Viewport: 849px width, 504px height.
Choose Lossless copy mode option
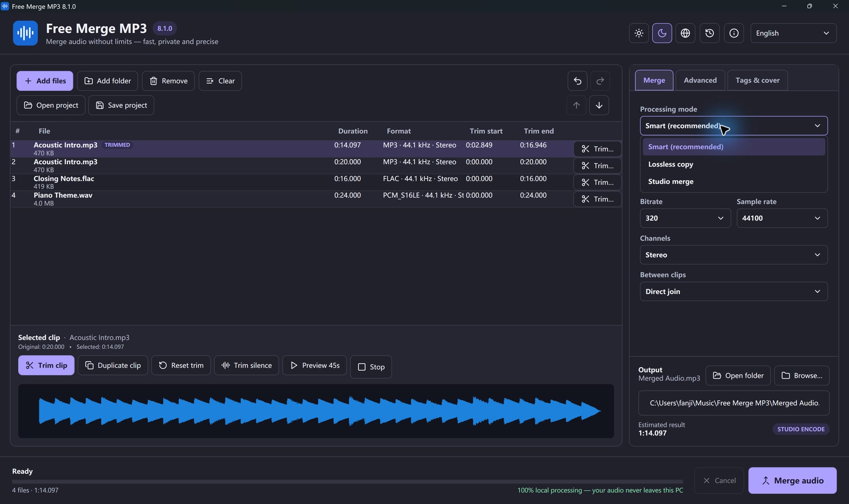click(x=734, y=164)
